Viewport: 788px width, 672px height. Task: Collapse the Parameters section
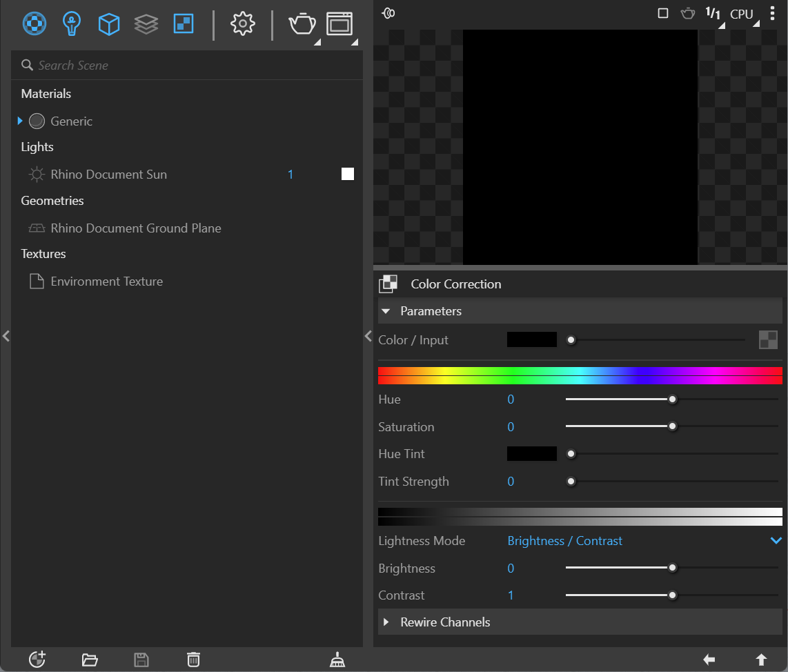[x=386, y=311]
